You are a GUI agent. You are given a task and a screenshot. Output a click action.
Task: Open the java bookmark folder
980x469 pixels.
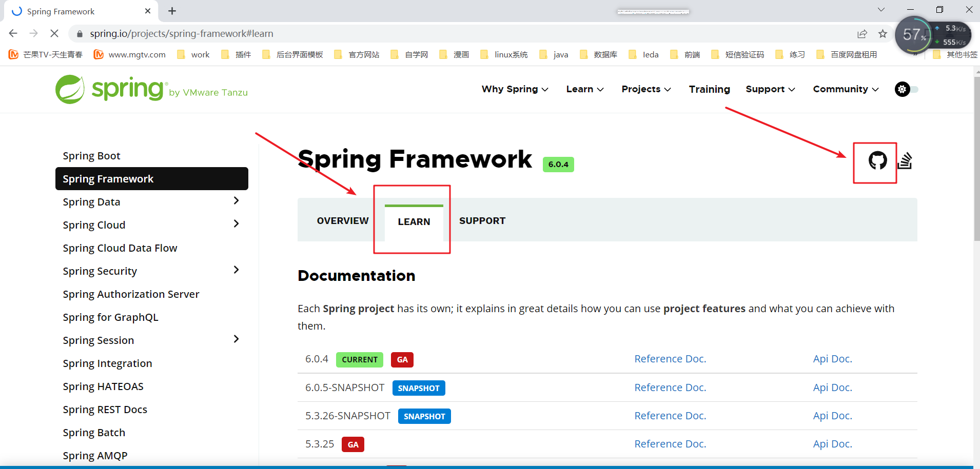click(554, 54)
